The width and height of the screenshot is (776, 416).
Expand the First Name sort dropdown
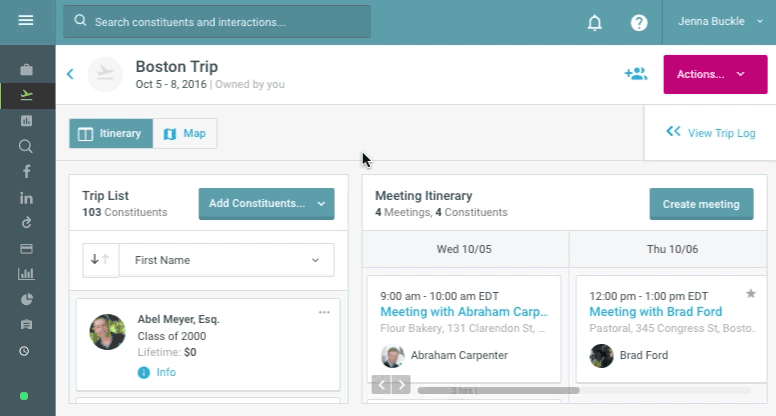tap(226, 260)
